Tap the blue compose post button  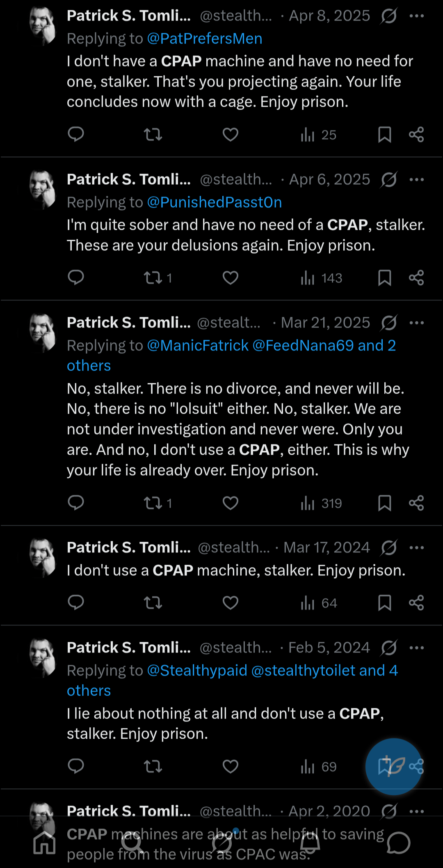point(393,767)
